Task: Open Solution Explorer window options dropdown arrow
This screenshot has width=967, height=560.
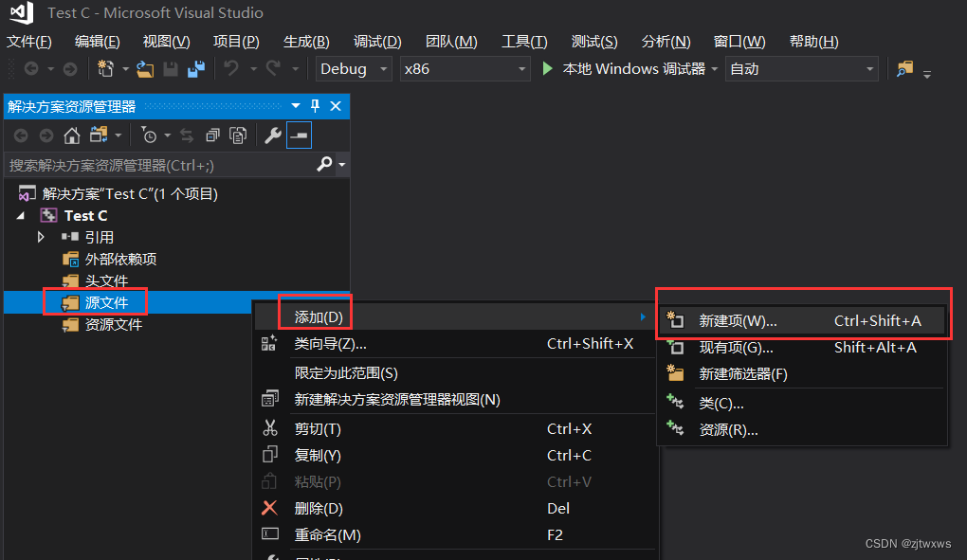Action: pos(296,106)
